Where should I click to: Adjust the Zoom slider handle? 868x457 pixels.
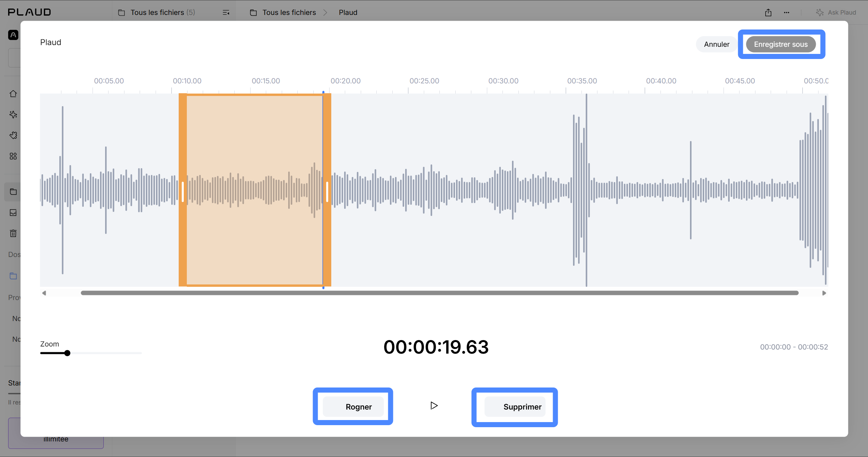coord(67,353)
